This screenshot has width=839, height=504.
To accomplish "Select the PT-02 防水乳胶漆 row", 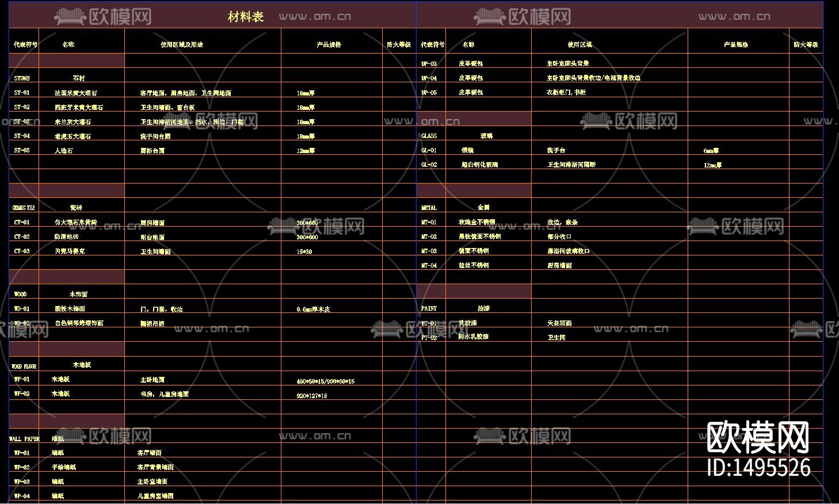I will click(472, 338).
